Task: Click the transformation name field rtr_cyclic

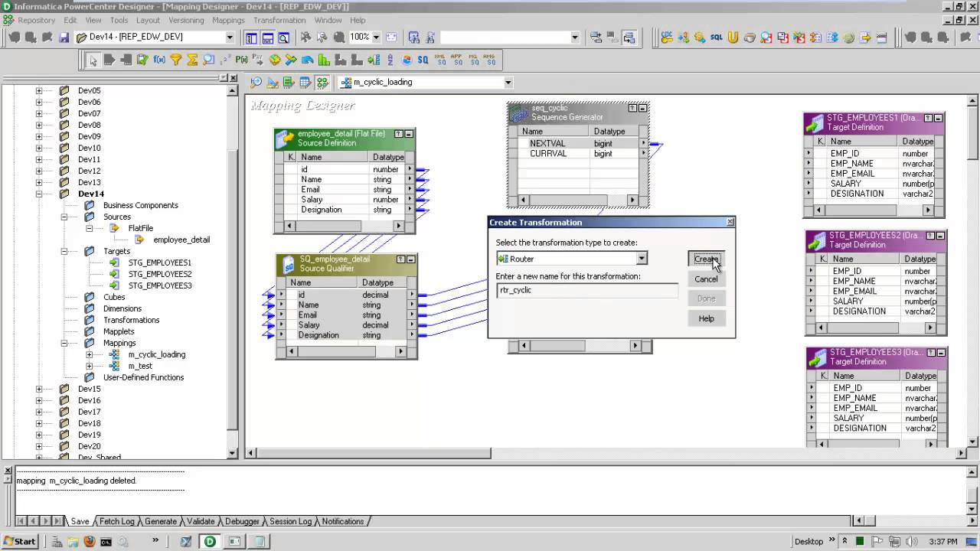Action: click(x=587, y=290)
